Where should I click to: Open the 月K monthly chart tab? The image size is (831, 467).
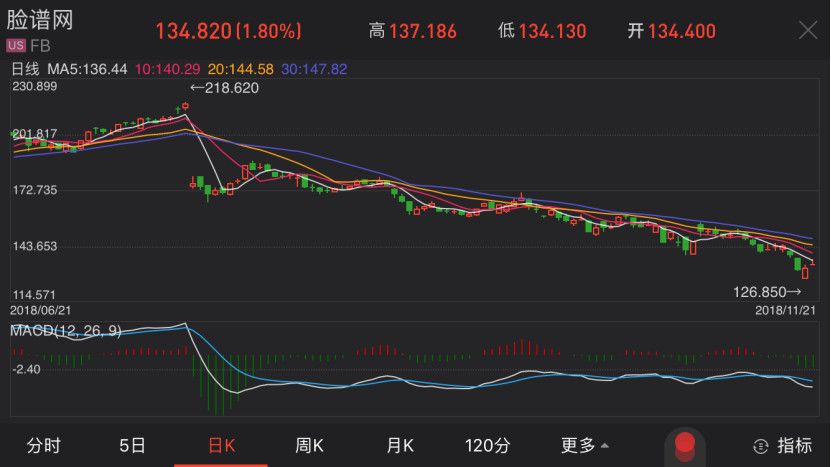[x=400, y=445]
